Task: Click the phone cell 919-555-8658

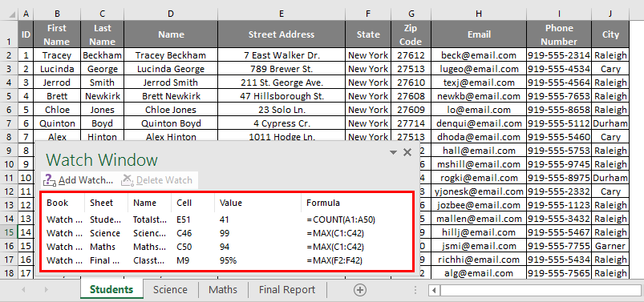Action: (x=559, y=110)
